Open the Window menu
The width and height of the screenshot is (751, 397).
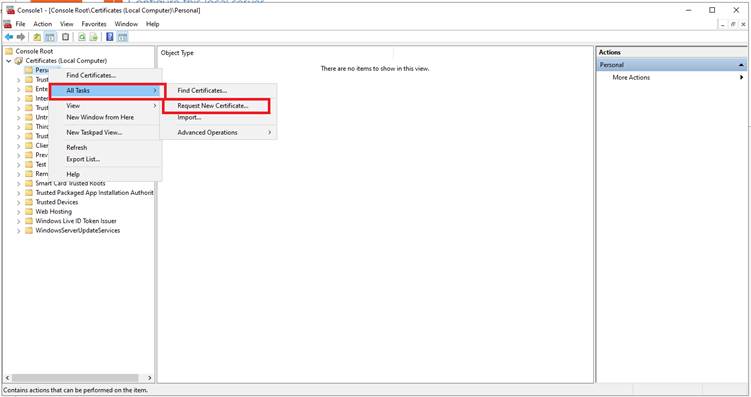coord(126,24)
